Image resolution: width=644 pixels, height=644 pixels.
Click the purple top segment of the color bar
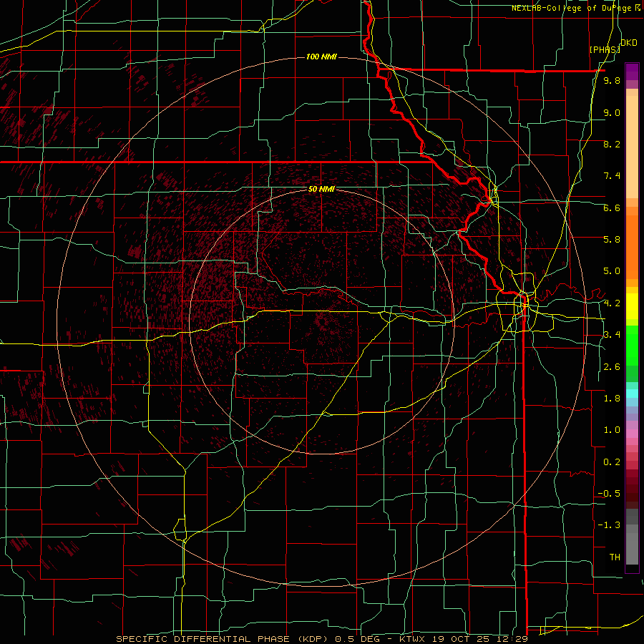632,72
